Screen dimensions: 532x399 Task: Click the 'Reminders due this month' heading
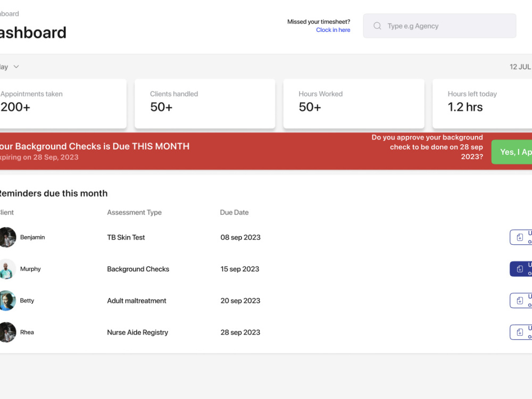53,194
